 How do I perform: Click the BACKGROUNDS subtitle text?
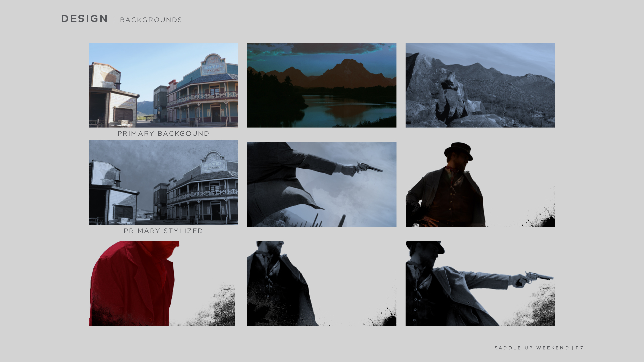(x=151, y=20)
